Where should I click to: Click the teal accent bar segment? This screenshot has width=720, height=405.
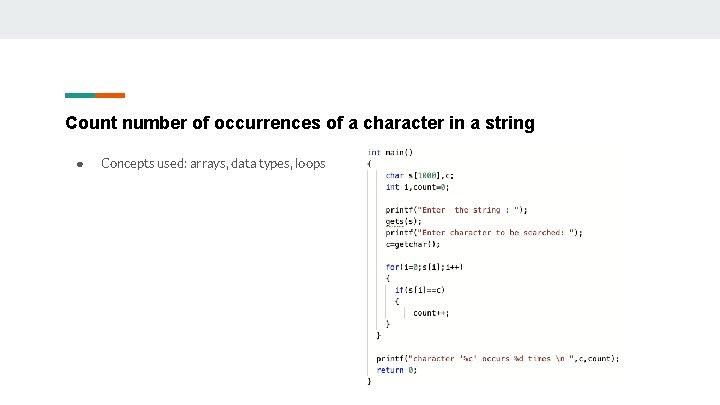[80, 96]
